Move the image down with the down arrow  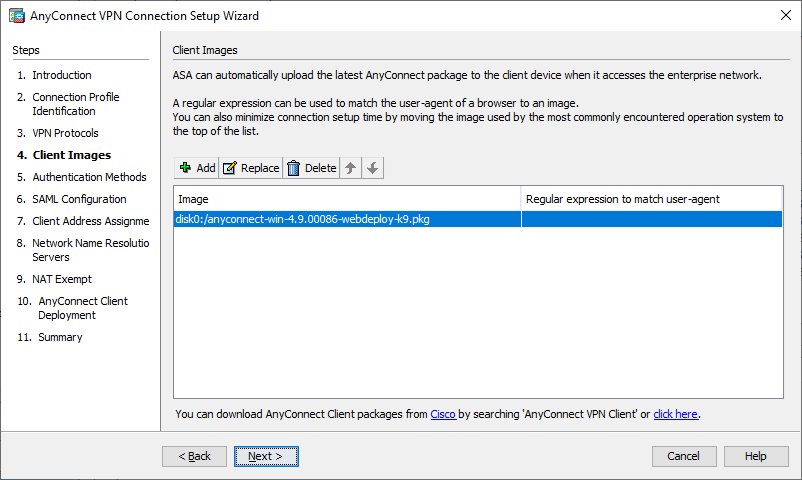(372, 168)
